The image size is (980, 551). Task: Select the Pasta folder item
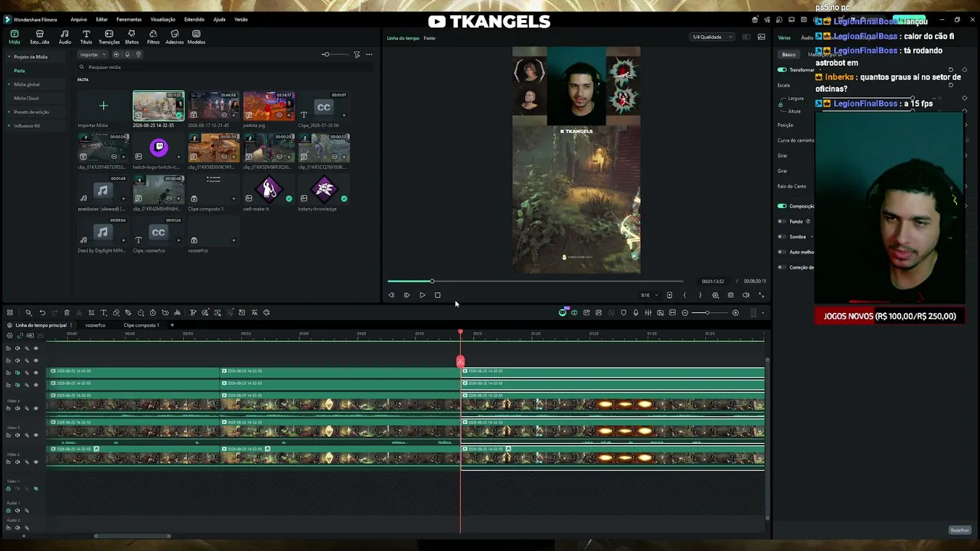(19, 70)
